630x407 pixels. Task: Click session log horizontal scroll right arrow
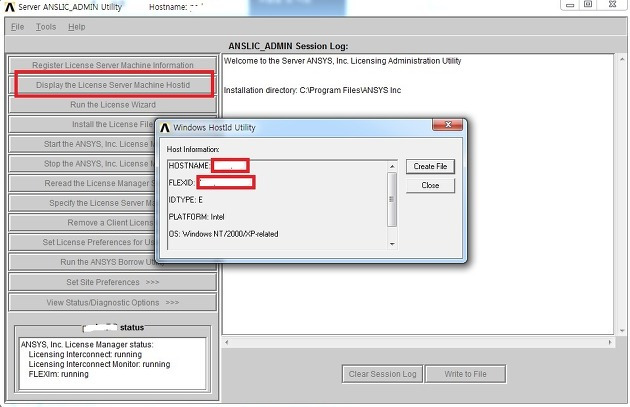click(610, 342)
